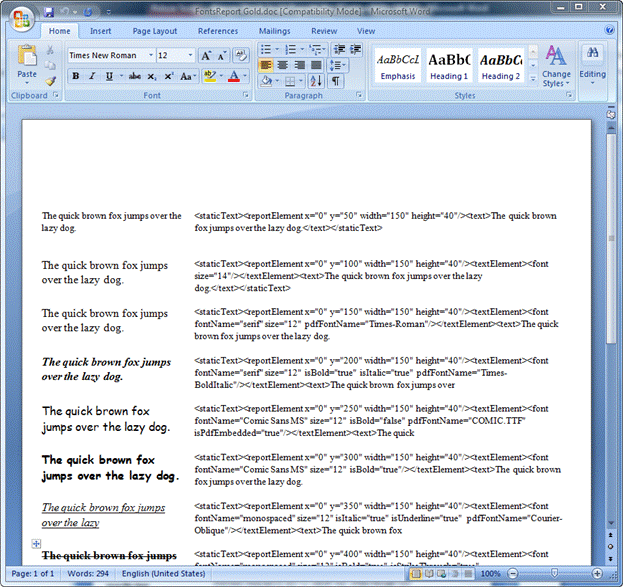Expand the Borders dropdown arrow
The image size is (623, 587).
click(x=301, y=81)
